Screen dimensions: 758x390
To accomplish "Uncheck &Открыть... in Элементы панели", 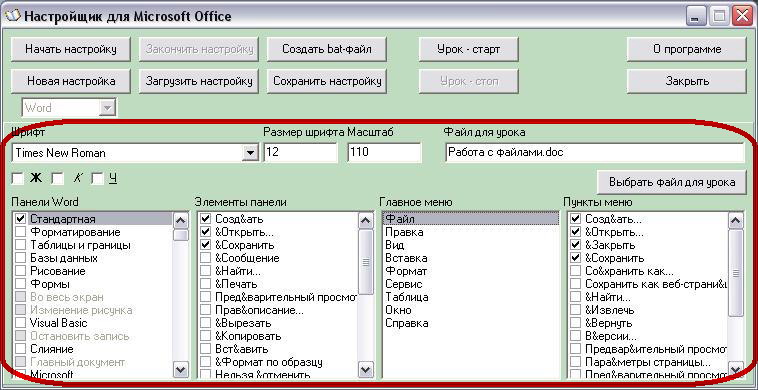I will [205, 232].
